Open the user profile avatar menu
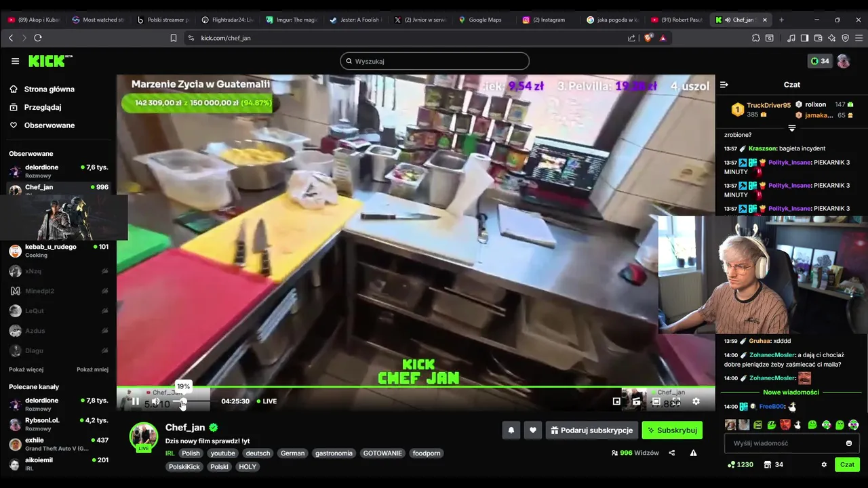The image size is (868, 488). (844, 61)
